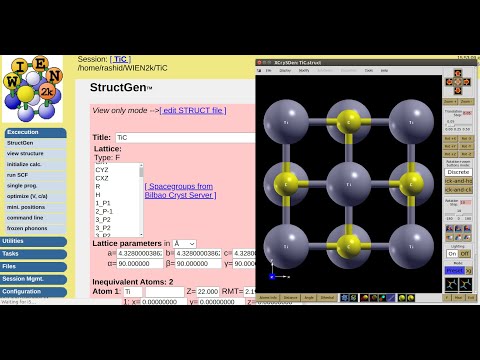Click the left arrow in XCrySDen navigation pad

449,82
